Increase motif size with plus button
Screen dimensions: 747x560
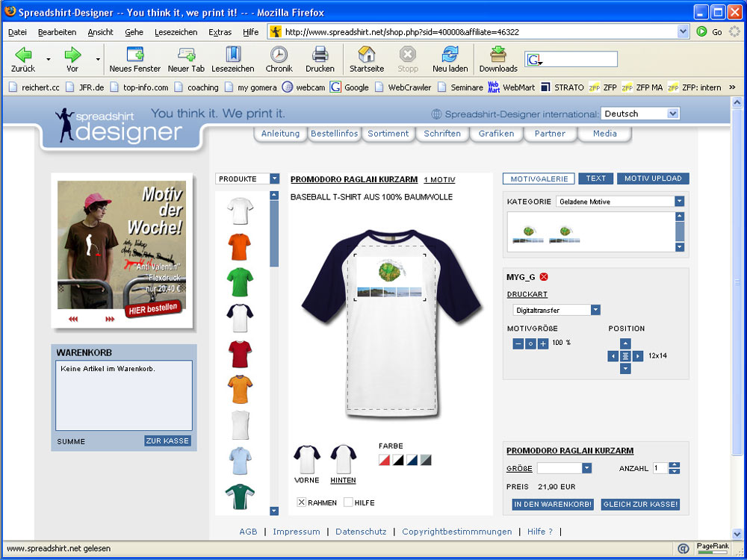tap(542, 343)
